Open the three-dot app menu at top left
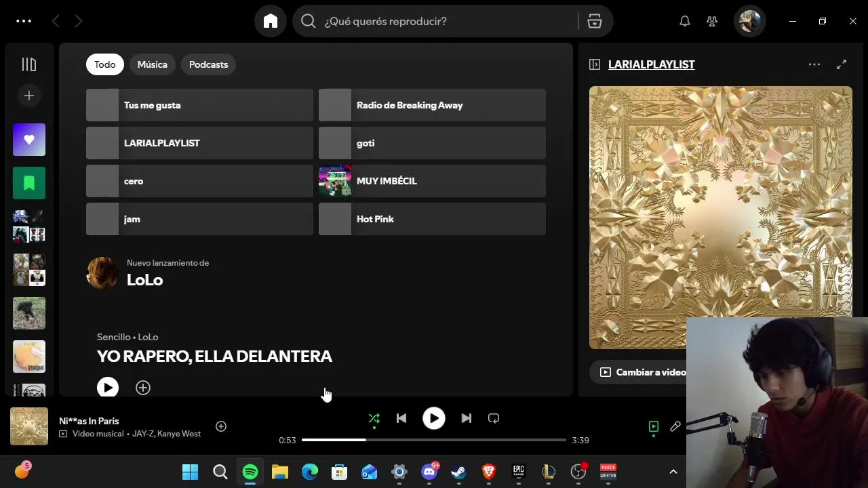Viewport: 868px width, 488px height. [x=24, y=21]
